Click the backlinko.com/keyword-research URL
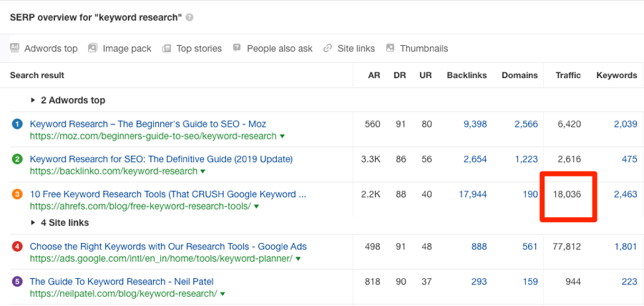This screenshot has width=644, height=306. pos(114,172)
